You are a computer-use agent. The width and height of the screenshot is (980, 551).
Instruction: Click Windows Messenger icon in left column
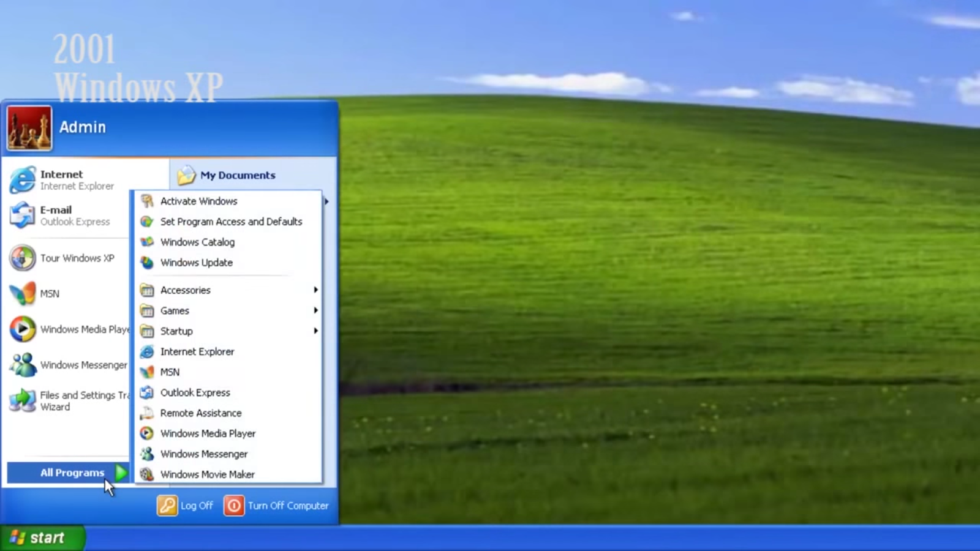[x=23, y=365]
